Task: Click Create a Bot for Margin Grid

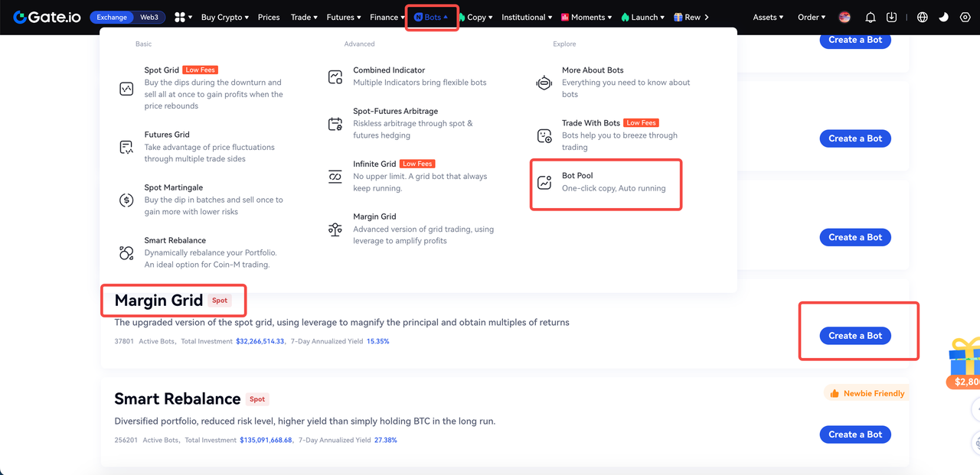Action: [855, 336]
